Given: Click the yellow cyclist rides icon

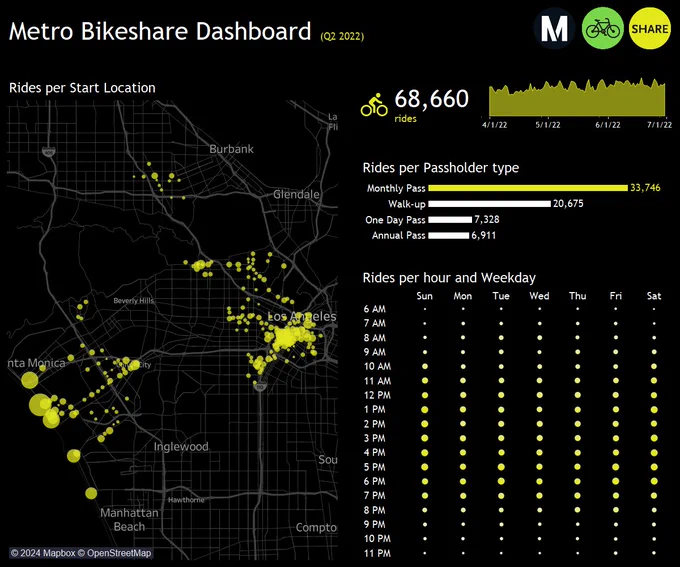Looking at the screenshot, I should point(374,105).
